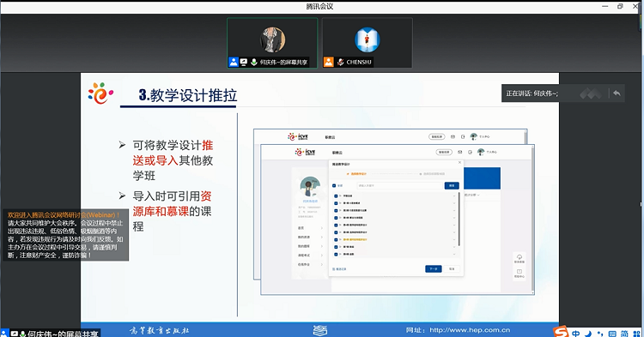644x337 pixels.
Task: Click the pill-shaped button in the front window header
Action: [x=444, y=152]
